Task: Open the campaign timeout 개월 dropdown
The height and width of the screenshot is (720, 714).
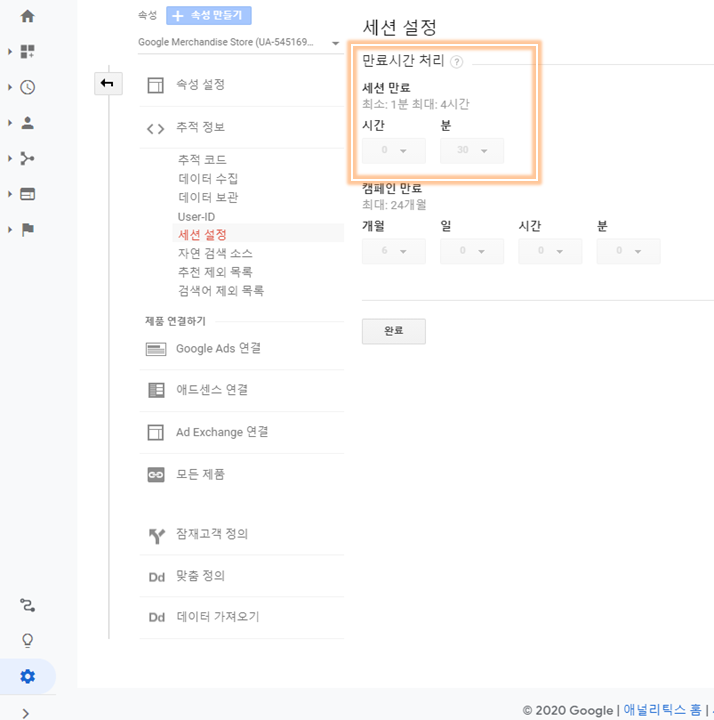Action: pyautogui.click(x=394, y=251)
